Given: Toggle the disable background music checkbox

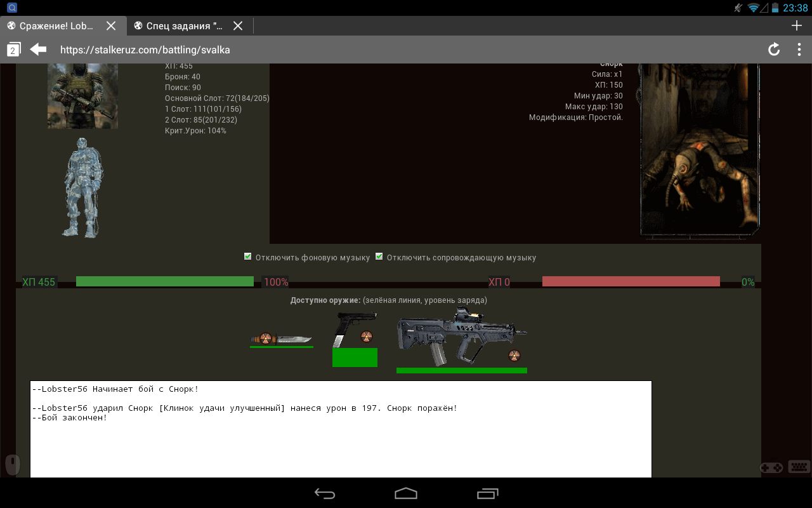Looking at the screenshot, I should click(x=248, y=257).
